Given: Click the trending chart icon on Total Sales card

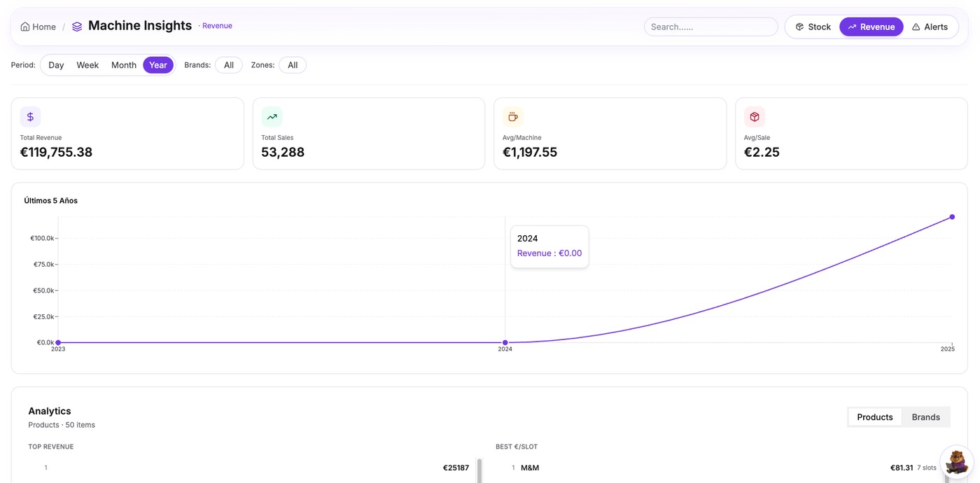Looking at the screenshot, I should tap(272, 116).
